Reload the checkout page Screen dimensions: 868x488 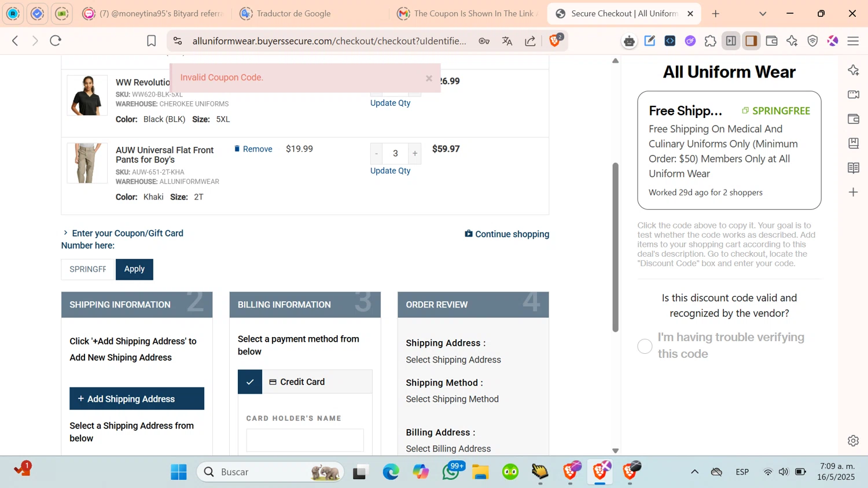[x=56, y=40]
